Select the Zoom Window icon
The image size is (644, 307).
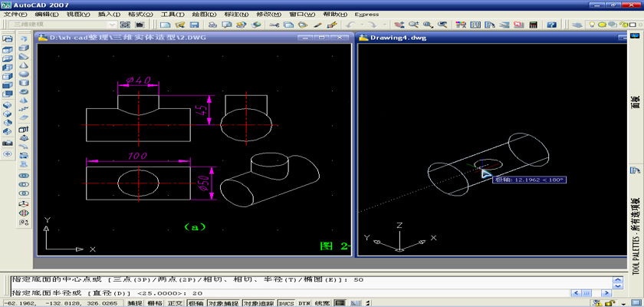pos(428,25)
